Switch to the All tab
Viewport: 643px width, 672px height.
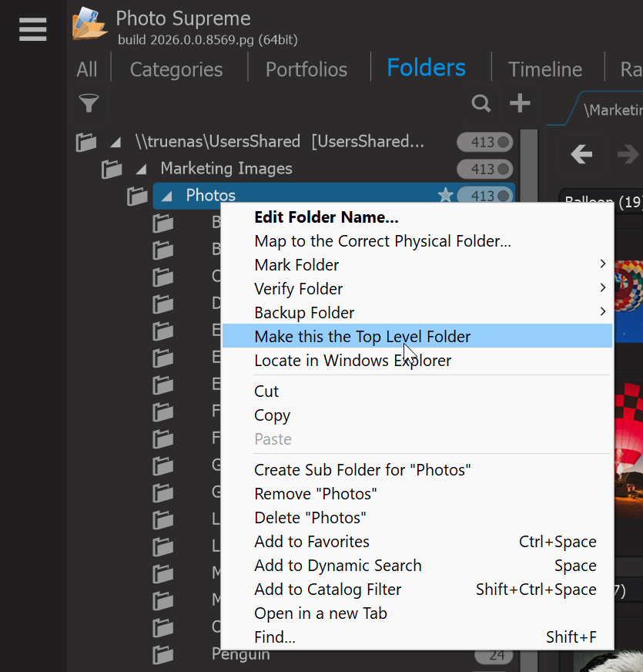click(87, 69)
